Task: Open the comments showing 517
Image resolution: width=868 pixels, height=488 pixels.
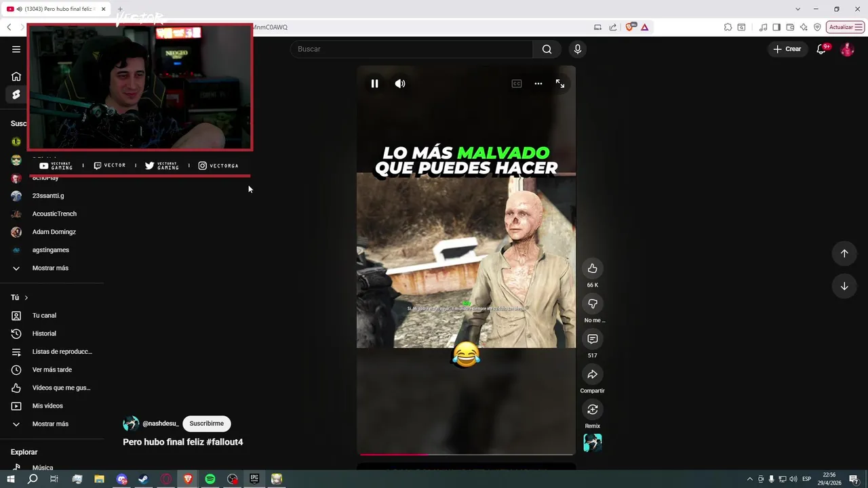Action: tap(593, 339)
